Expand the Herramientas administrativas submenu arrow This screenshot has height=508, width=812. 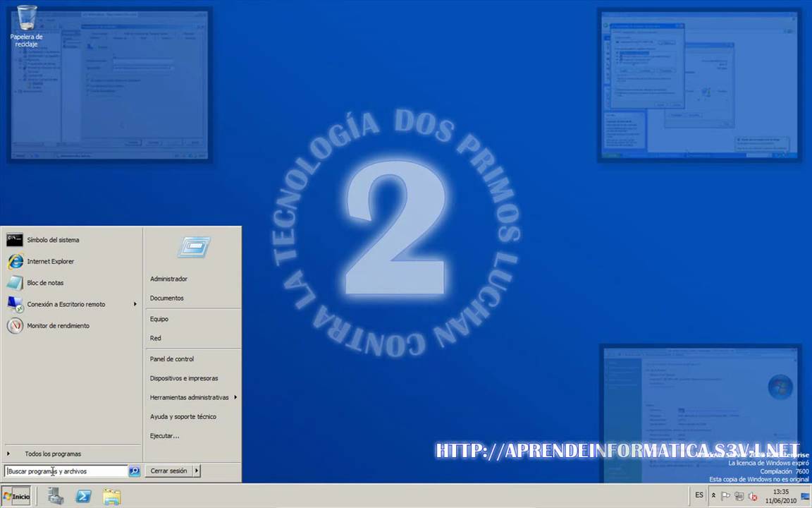(235, 397)
